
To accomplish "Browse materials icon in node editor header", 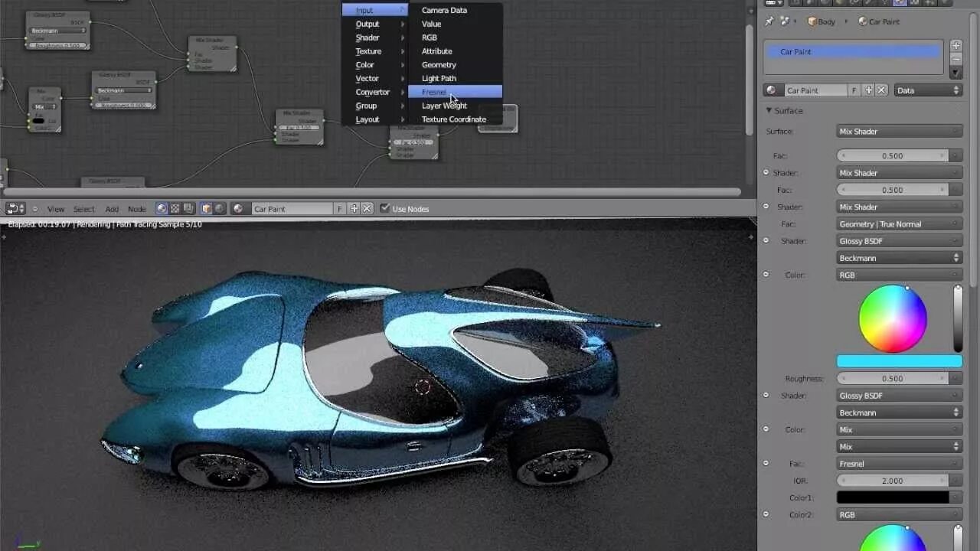I will [x=239, y=208].
